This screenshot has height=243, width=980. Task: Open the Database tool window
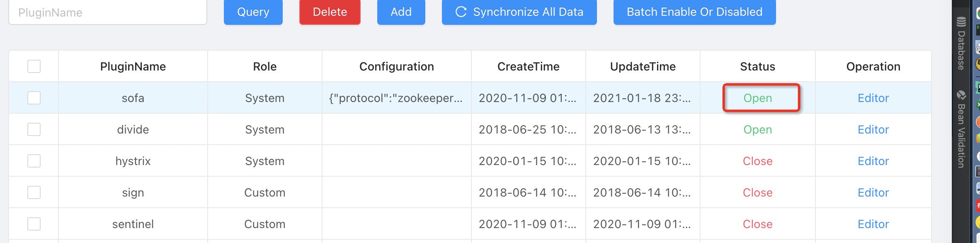coord(961,44)
